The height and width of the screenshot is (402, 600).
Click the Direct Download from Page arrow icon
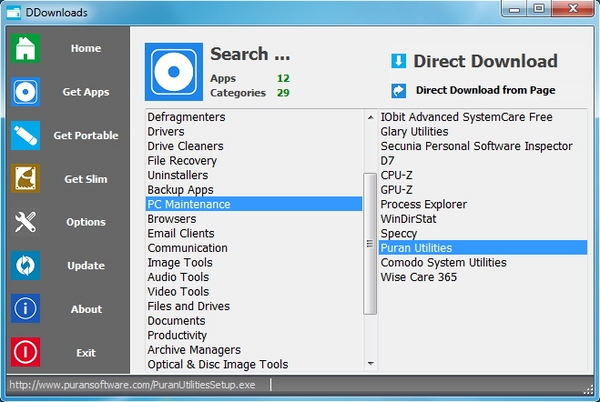click(398, 91)
